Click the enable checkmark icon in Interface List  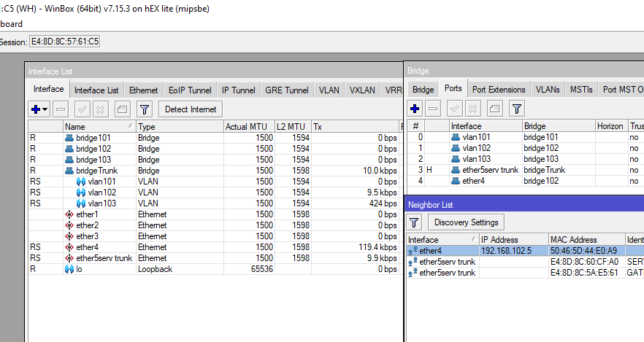tap(82, 109)
